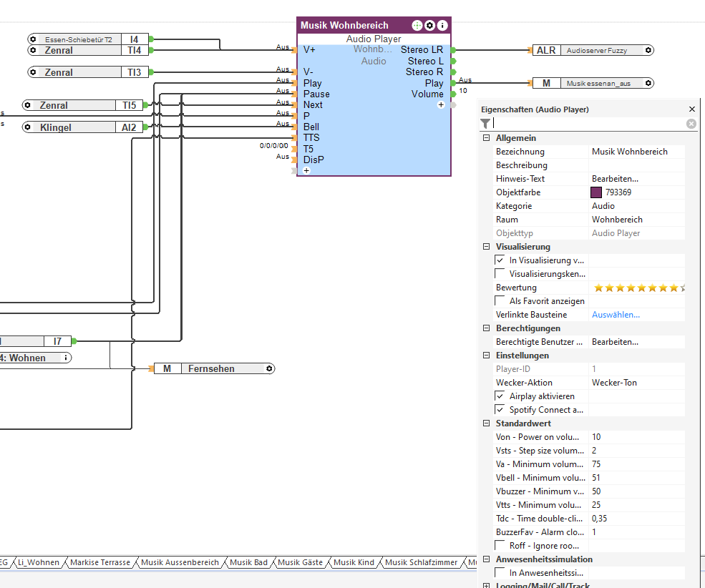Disable the Airplay aktivieren checkbox

click(x=500, y=396)
